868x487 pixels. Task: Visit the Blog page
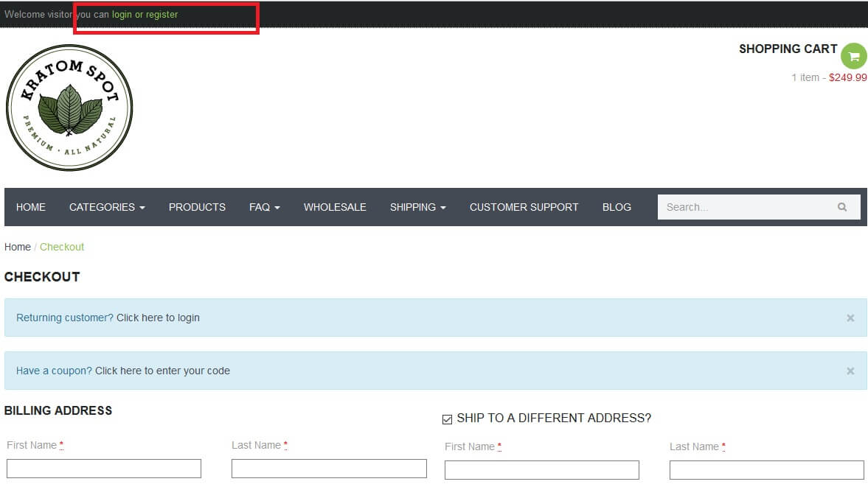tap(617, 207)
